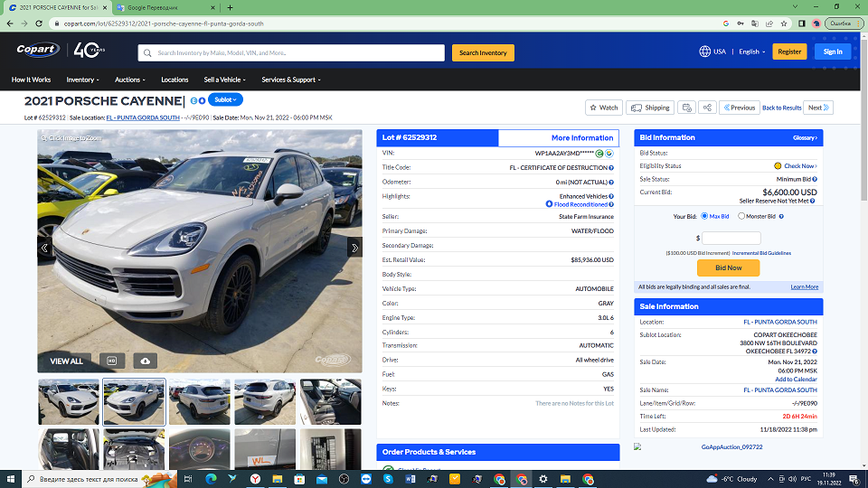The width and height of the screenshot is (868, 488).
Task: Click the Register button
Action: (x=789, y=52)
